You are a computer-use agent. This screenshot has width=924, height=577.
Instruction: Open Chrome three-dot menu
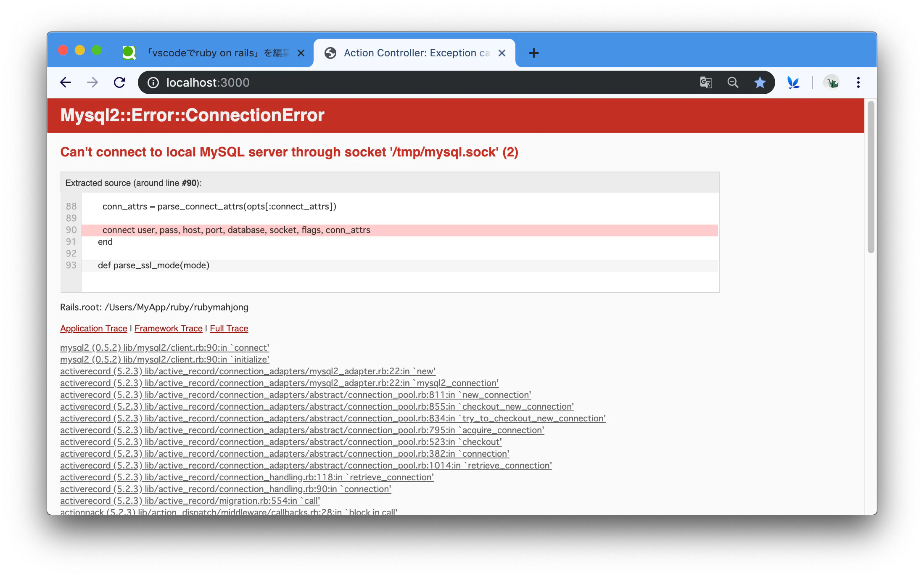858,82
